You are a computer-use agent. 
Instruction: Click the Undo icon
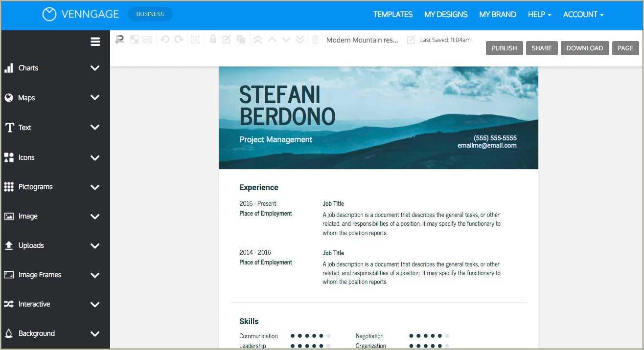coord(164,39)
